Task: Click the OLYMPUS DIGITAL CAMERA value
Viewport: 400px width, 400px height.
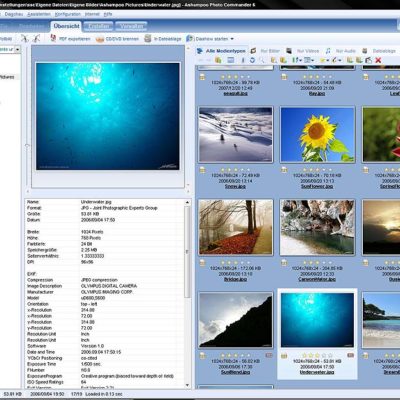Action: point(109,286)
